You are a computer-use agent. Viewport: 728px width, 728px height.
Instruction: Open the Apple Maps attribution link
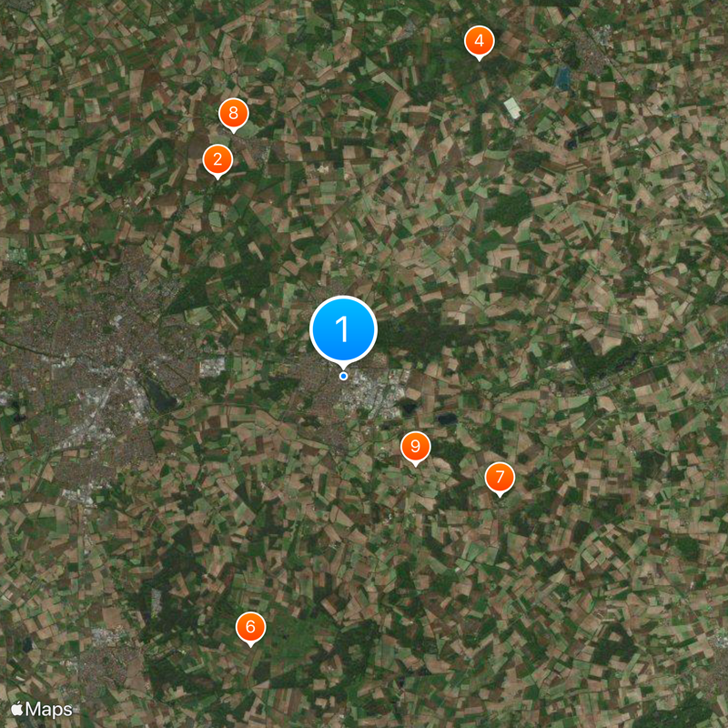[42, 709]
